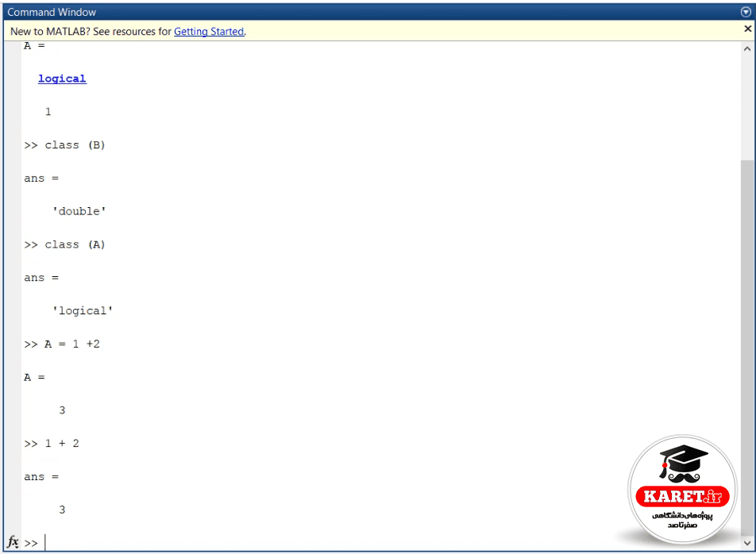Click the fx function browser icon

(x=13, y=541)
